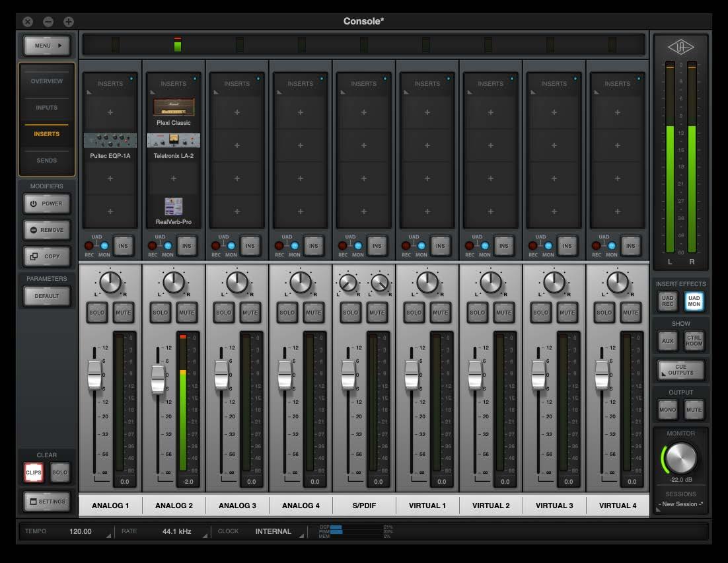728x563 pixels.
Task: Open the Sessions menu
Action: pyautogui.click(x=680, y=504)
